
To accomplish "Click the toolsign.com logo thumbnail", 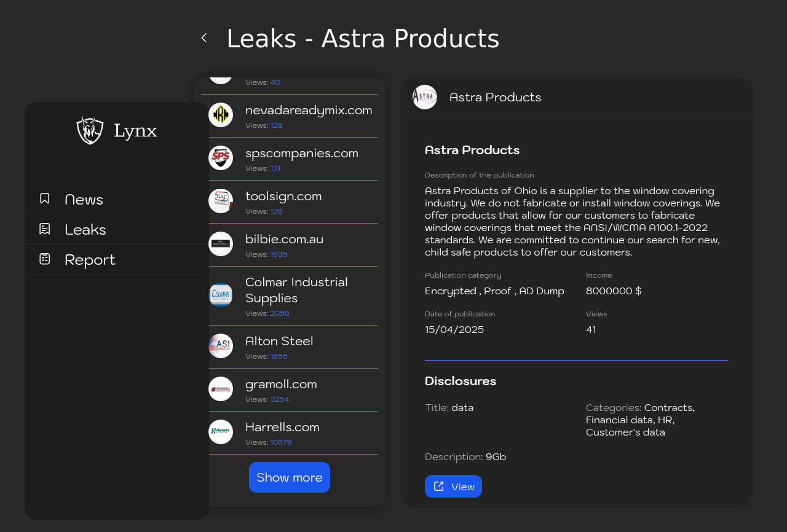I will (221, 201).
